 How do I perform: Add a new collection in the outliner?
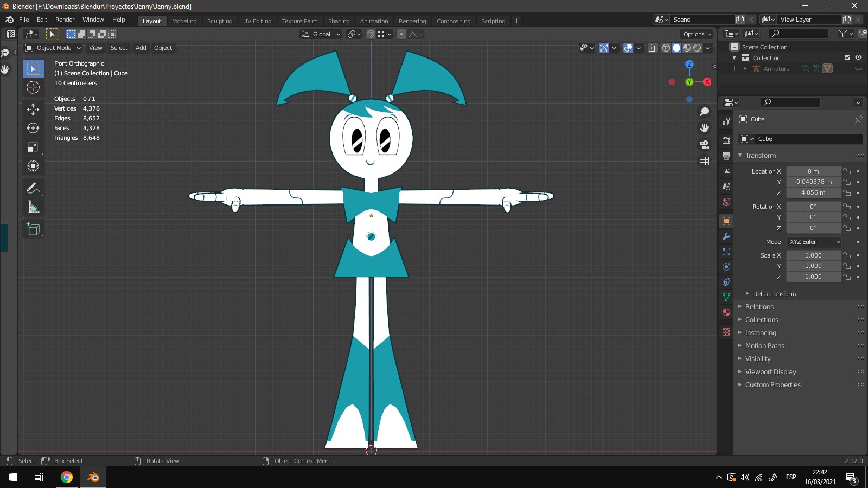tap(863, 34)
